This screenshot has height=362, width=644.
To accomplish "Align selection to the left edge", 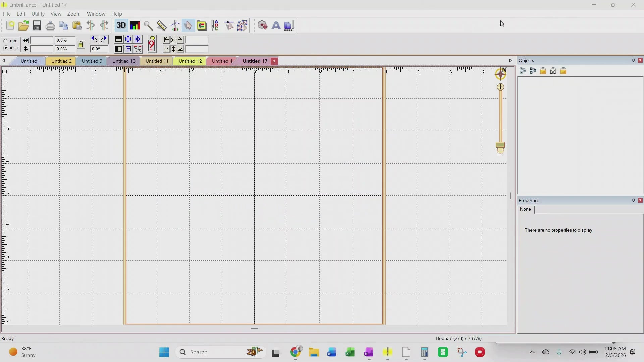I will [166, 40].
